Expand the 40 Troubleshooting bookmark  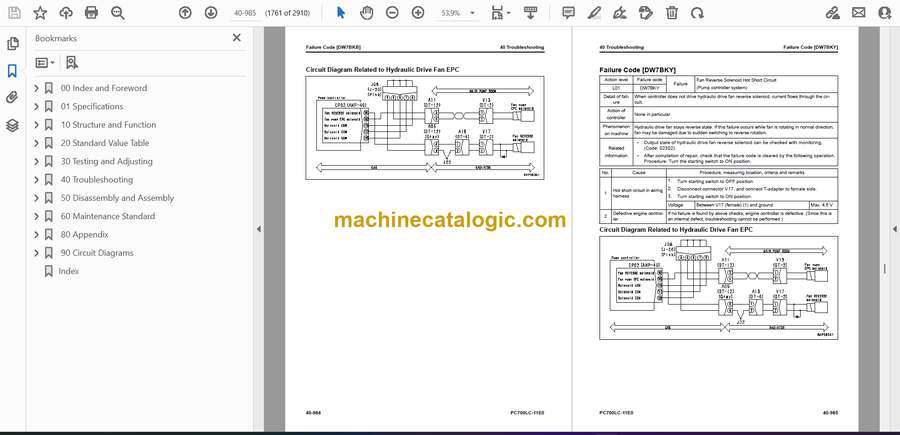tap(37, 180)
